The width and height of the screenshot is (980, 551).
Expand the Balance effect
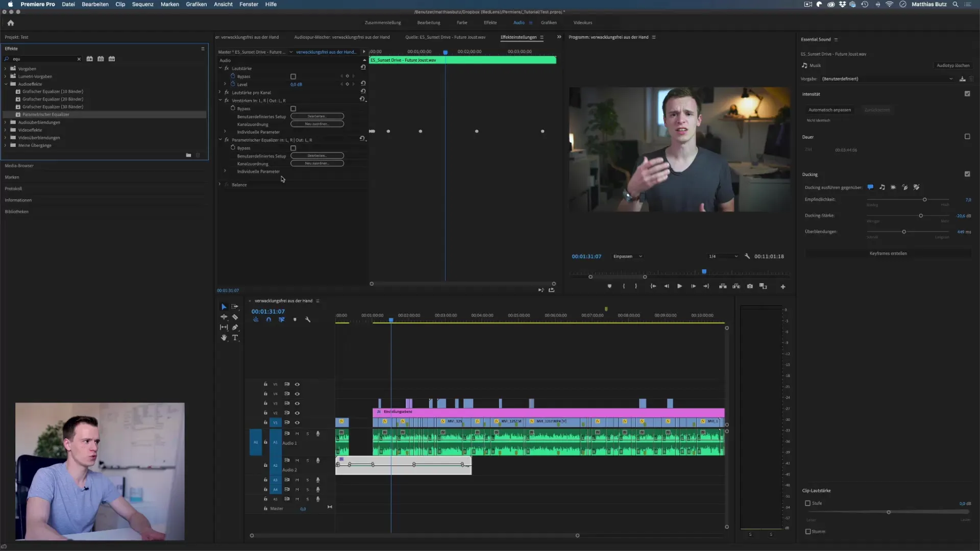pos(220,184)
